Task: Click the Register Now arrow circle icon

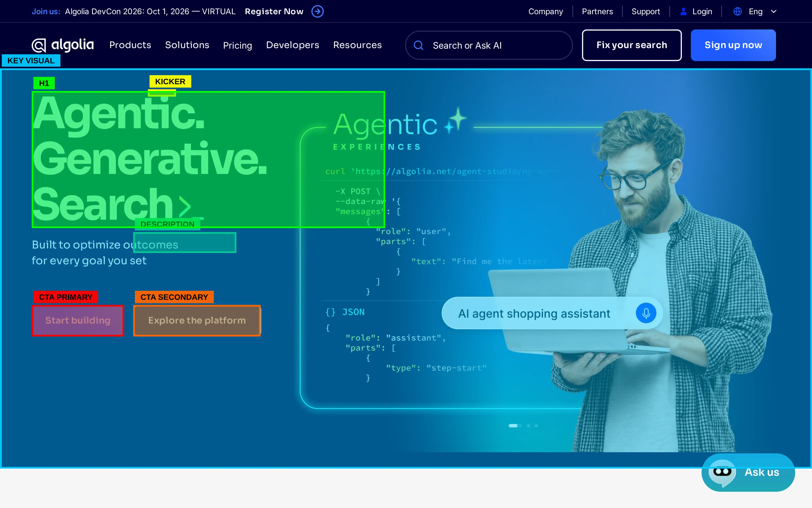Action: [x=317, y=11]
